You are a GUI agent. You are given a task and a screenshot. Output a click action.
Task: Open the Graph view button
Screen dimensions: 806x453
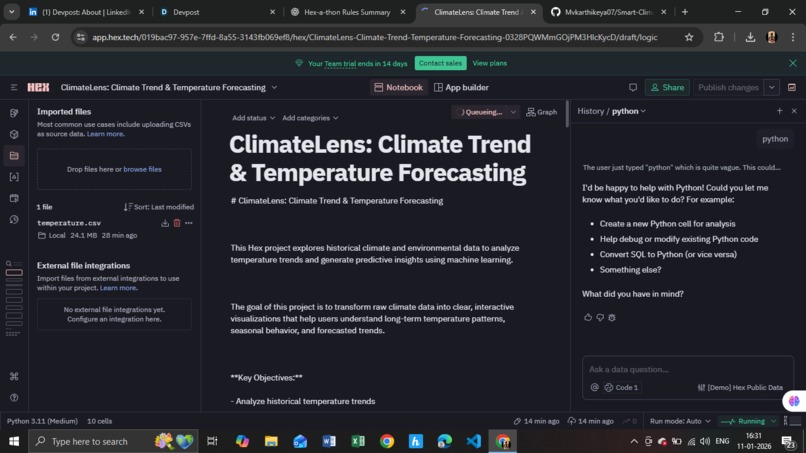click(541, 112)
